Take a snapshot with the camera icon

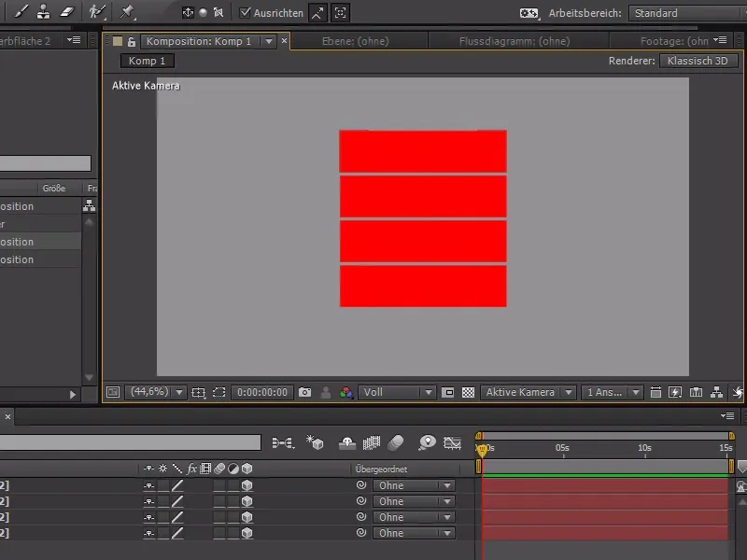pos(304,393)
